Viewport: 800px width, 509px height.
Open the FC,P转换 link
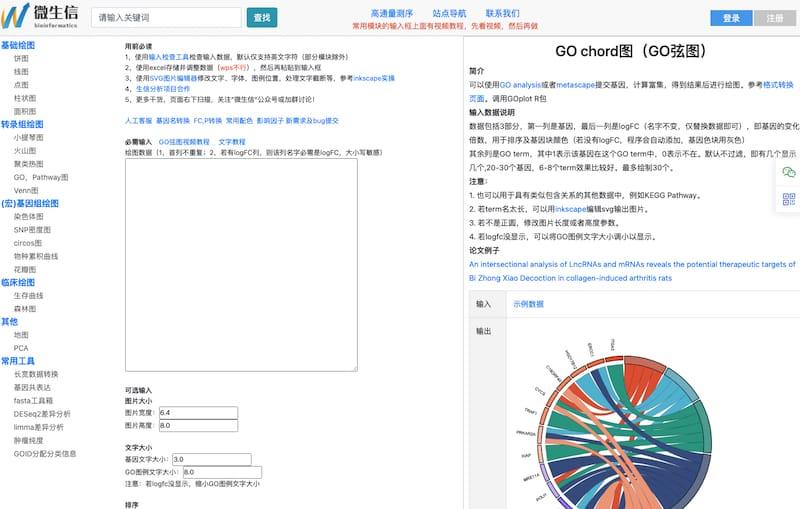208,121
